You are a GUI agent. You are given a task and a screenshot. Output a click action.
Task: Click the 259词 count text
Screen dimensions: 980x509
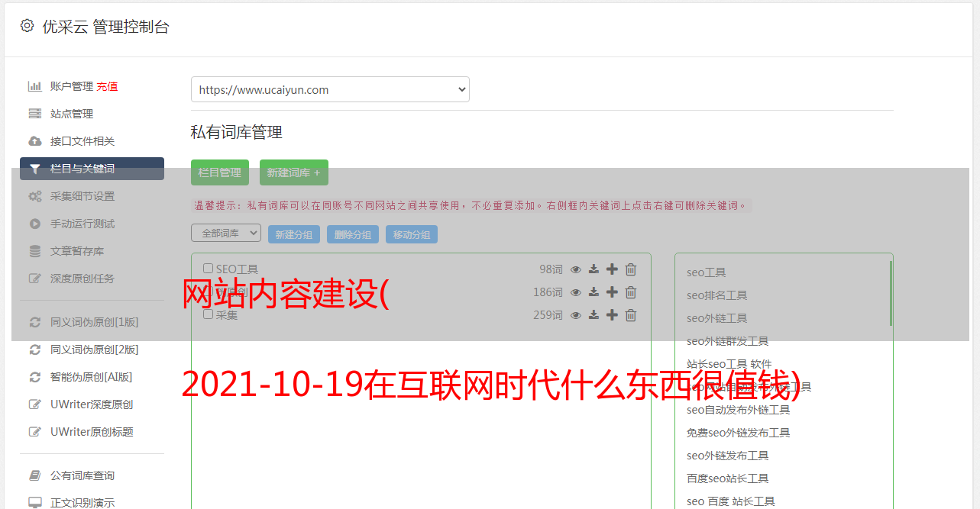tap(548, 315)
